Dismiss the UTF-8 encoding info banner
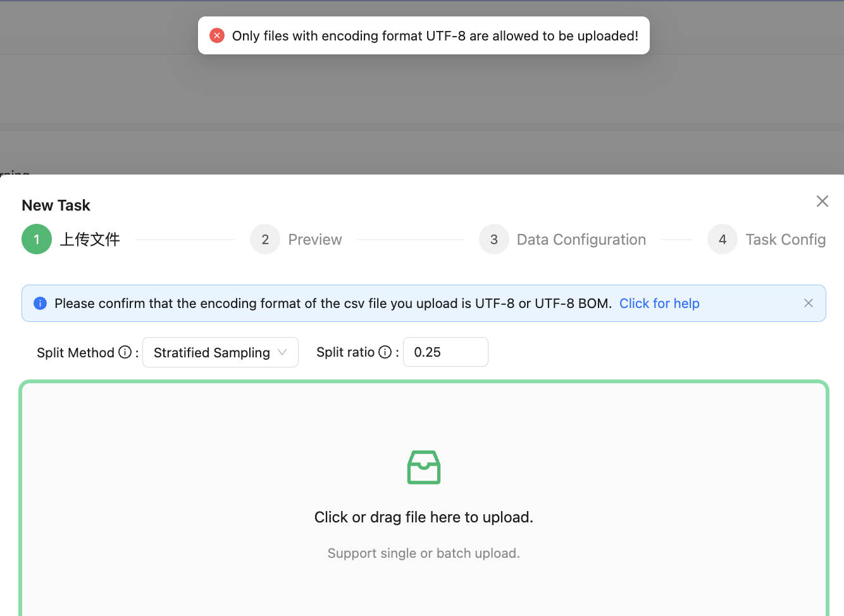 808,303
